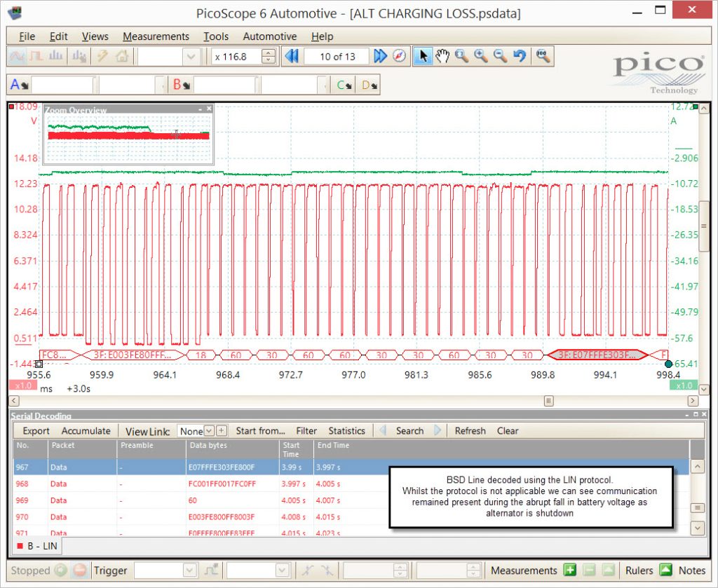Viewport: 718px width, 588px height.
Task: Minimize the Zoom Overview panel
Action: click(200, 109)
